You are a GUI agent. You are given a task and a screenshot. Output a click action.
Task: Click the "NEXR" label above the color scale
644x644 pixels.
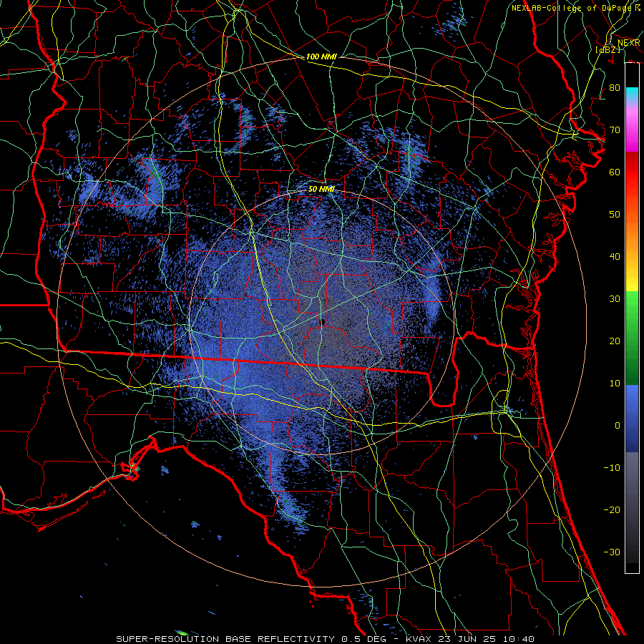[628, 43]
